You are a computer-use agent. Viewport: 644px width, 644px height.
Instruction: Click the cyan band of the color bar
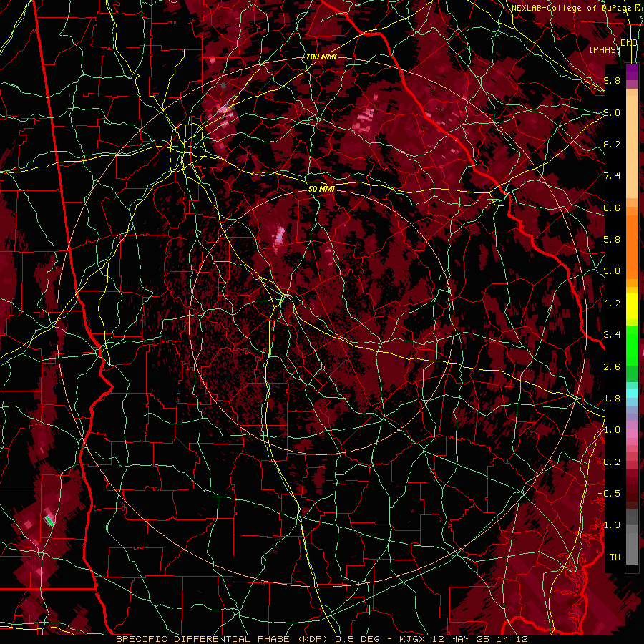point(632,394)
